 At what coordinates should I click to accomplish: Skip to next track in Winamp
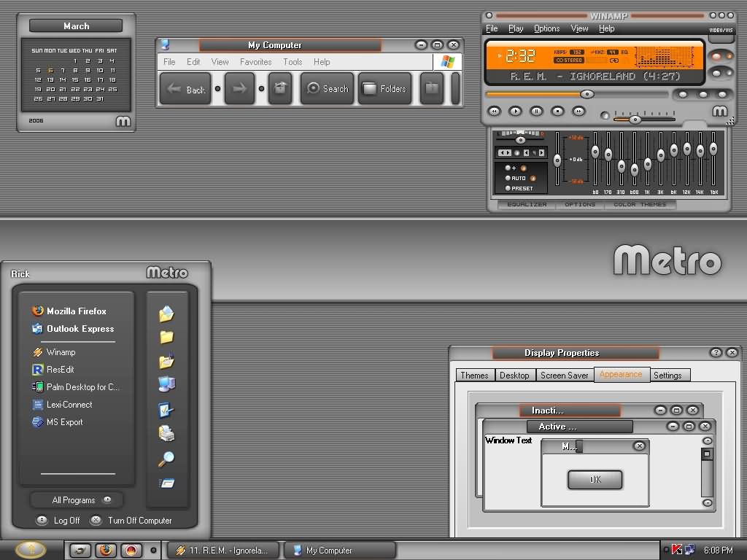[578, 112]
